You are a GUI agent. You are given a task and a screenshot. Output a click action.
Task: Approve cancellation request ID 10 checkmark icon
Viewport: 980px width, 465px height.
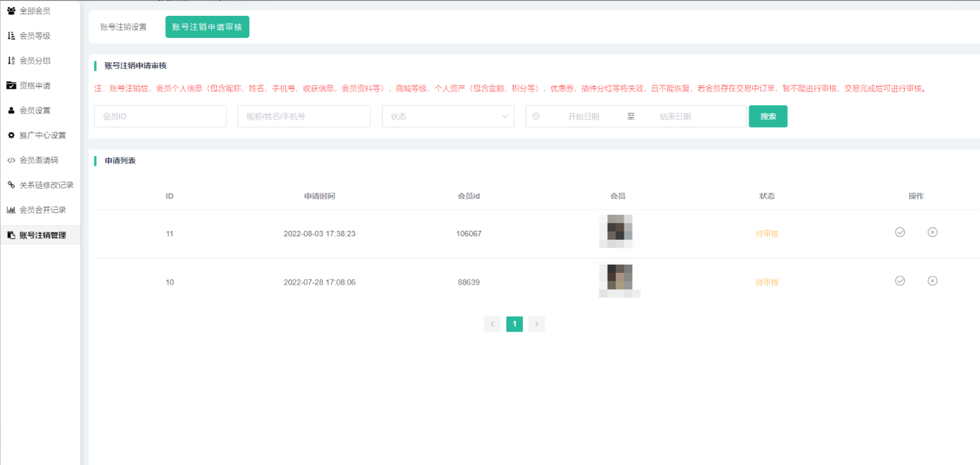click(x=900, y=281)
